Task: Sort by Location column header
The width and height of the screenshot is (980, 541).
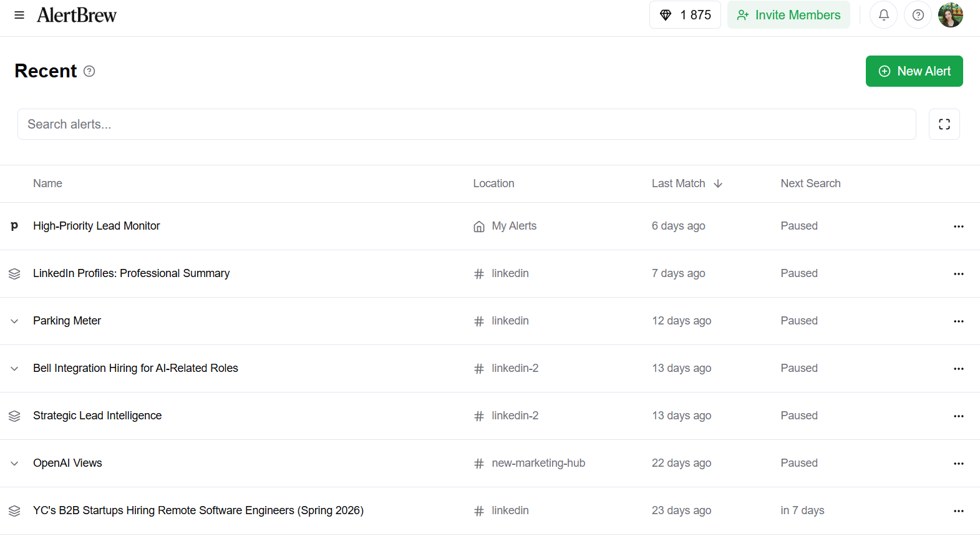Action: coord(493,183)
